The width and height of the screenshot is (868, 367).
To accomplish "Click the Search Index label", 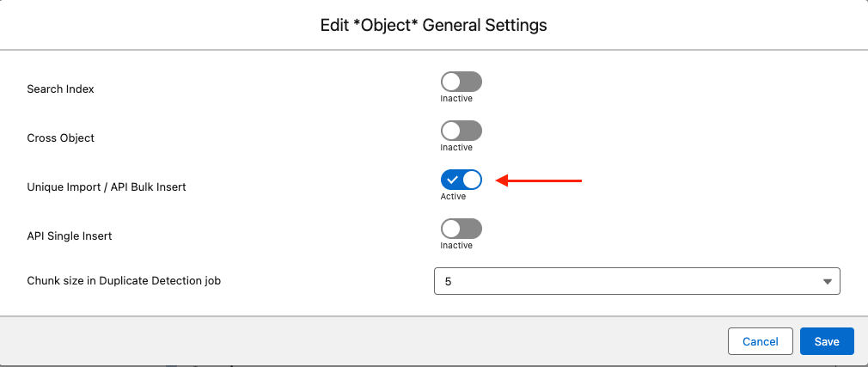I will pos(60,89).
